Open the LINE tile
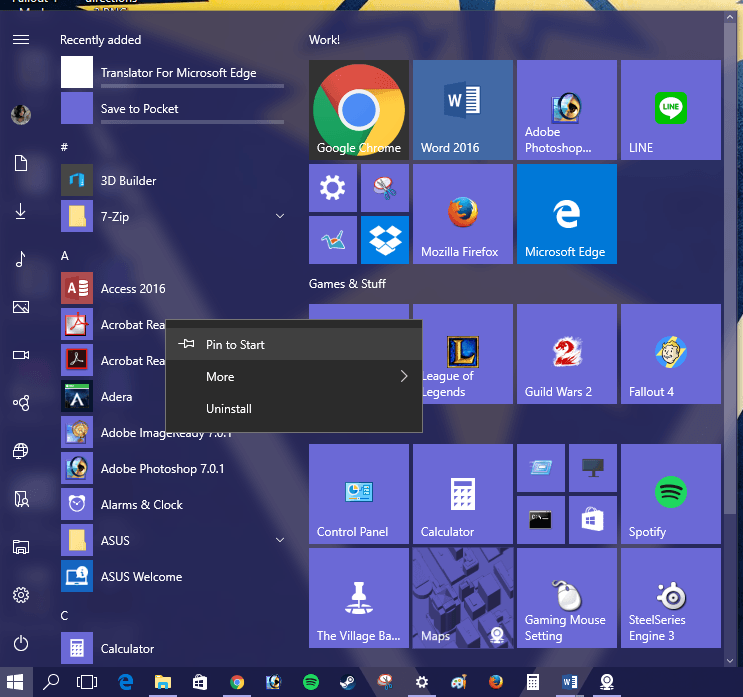743x697 pixels. pyautogui.click(x=670, y=110)
